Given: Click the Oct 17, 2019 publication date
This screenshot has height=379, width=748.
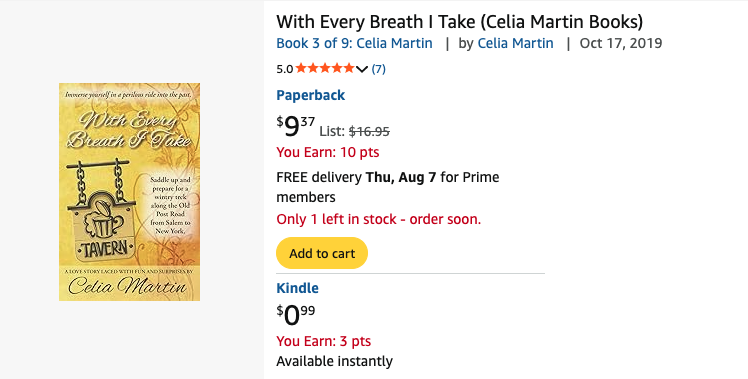Looking at the screenshot, I should [621, 43].
